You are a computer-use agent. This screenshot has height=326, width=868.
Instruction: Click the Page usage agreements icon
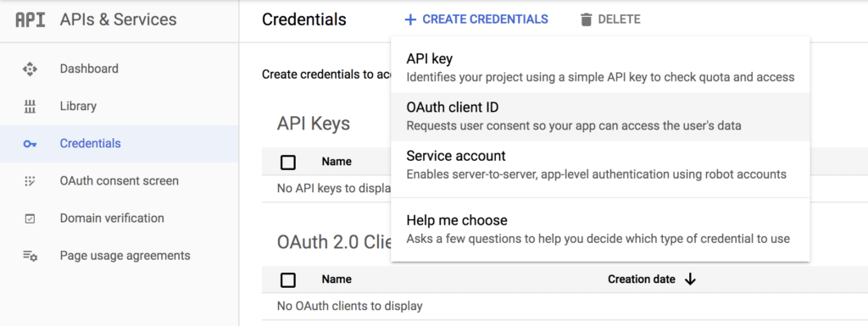30,256
